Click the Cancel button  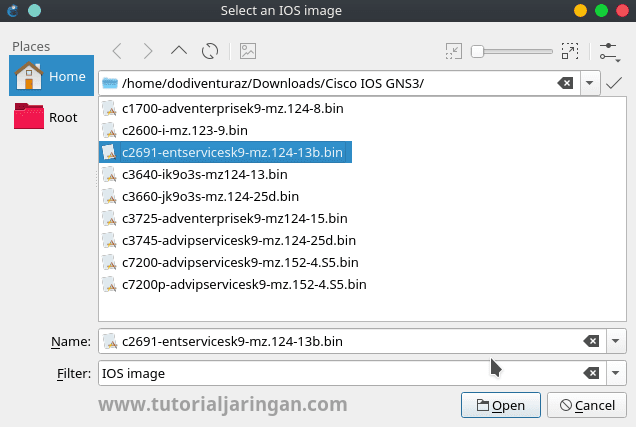coord(587,405)
